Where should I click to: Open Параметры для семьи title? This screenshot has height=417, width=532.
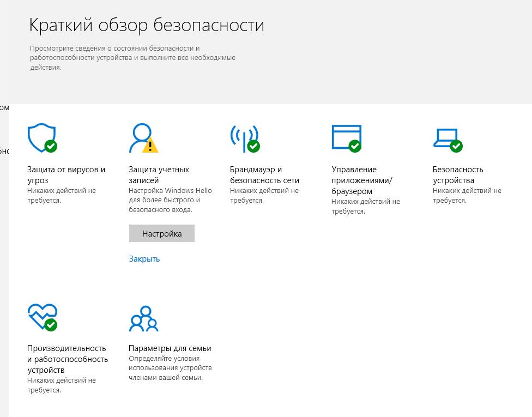(170, 348)
